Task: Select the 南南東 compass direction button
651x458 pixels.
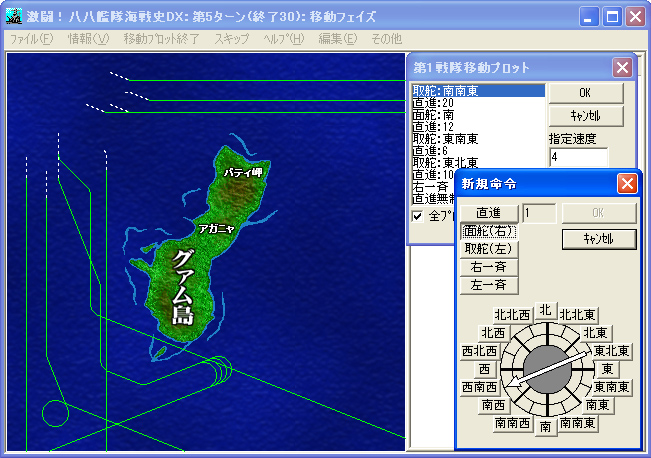Action: point(578,423)
